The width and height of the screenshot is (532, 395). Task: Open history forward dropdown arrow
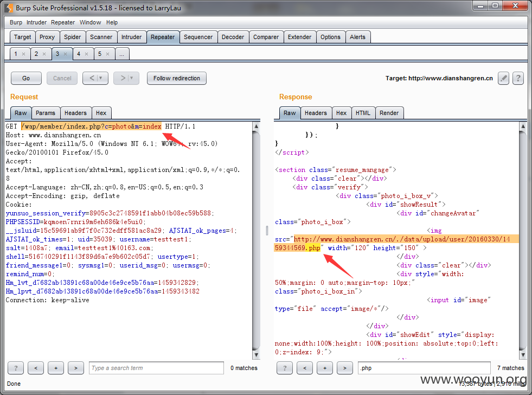(131, 78)
